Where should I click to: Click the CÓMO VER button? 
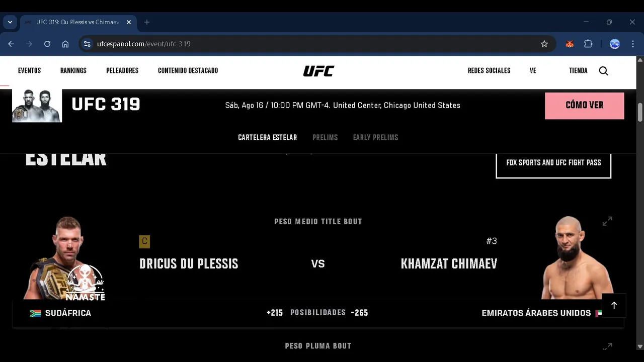[x=585, y=106]
